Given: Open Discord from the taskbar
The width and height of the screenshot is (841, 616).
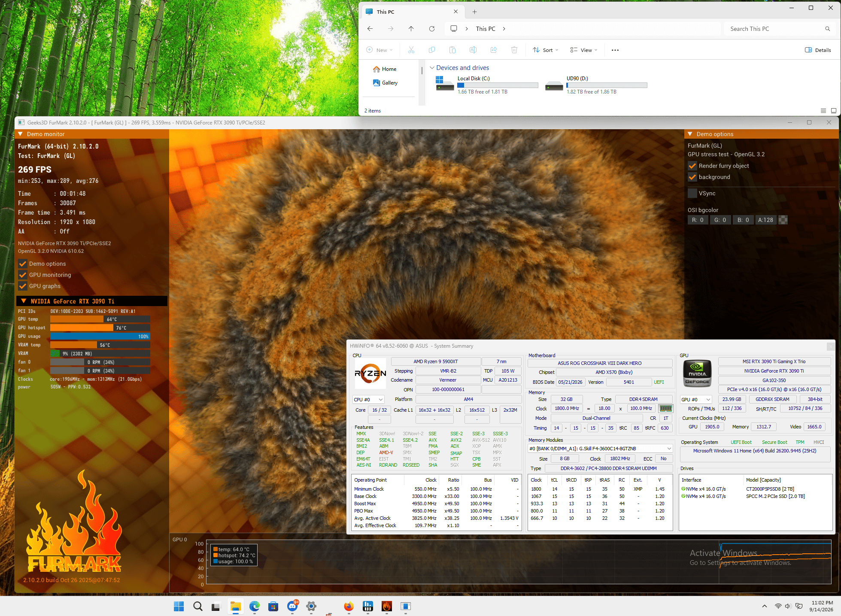Looking at the screenshot, I should pos(293,606).
